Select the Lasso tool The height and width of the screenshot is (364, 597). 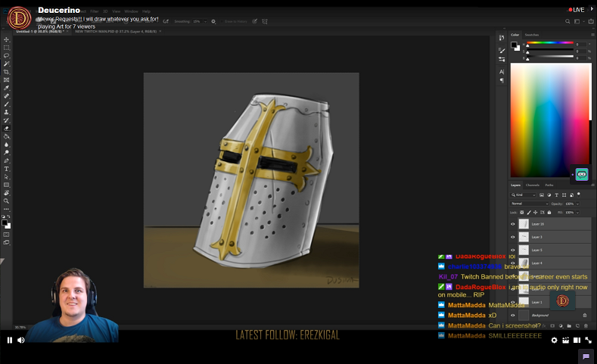click(x=7, y=55)
